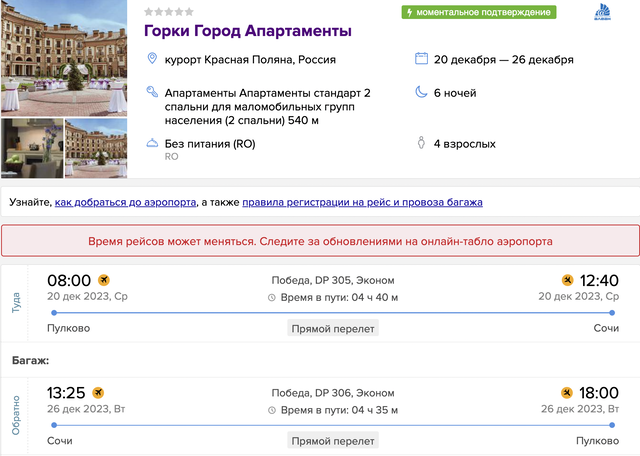Click the моментальное подтверждение green badge
Viewport: 640px width, 456px height.
tap(479, 12)
